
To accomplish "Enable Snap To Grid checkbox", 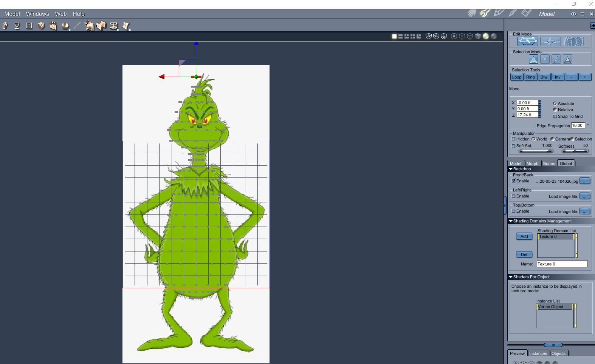I will click(x=555, y=116).
